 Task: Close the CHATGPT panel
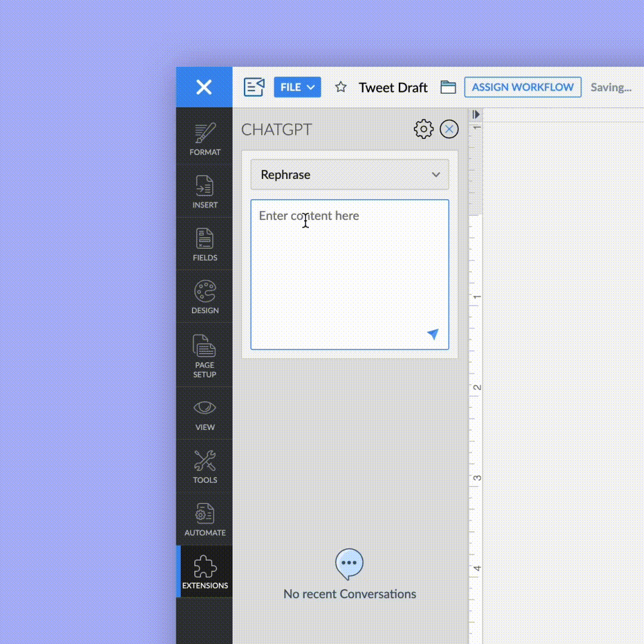click(449, 129)
